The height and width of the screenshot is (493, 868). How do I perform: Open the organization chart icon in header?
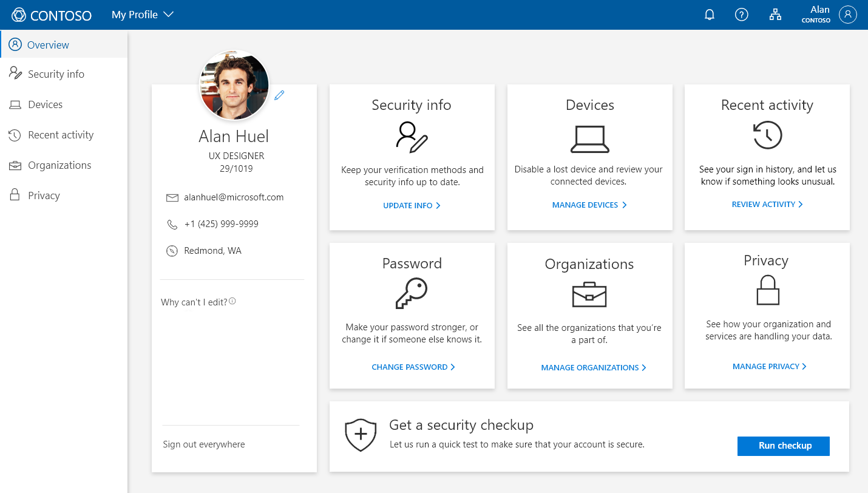pyautogui.click(x=775, y=15)
